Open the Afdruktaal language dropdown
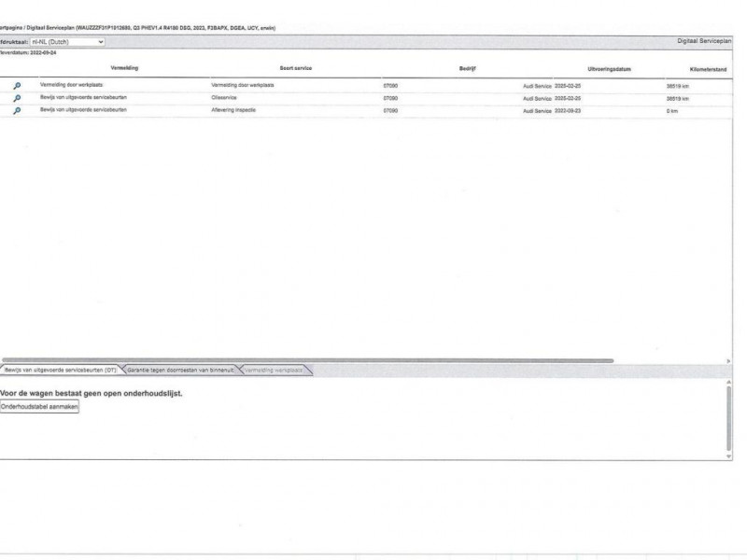 tap(68, 42)
